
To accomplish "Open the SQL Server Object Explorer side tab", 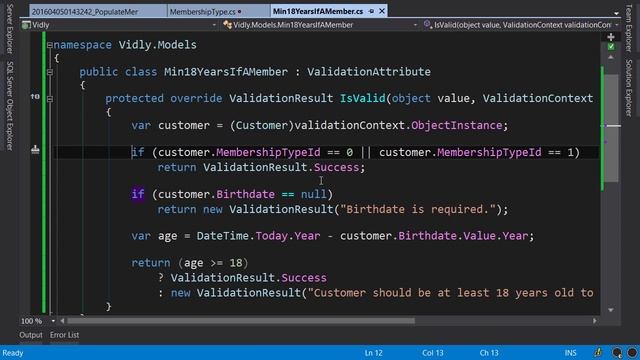I will point(9,106).
